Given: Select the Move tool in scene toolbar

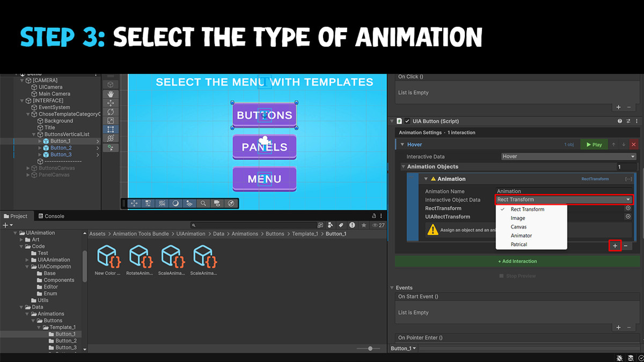Looking at the screenshot, I should pyautogui.click(x=111, y=103).
